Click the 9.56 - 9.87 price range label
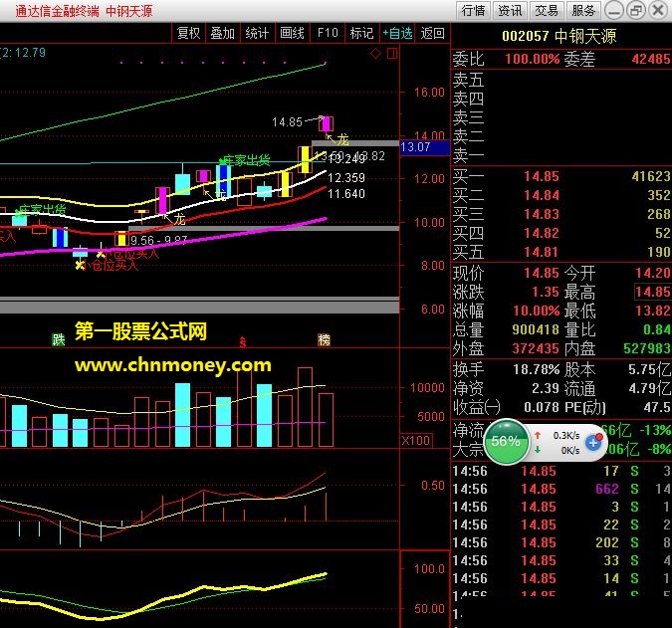 (158, 240)
